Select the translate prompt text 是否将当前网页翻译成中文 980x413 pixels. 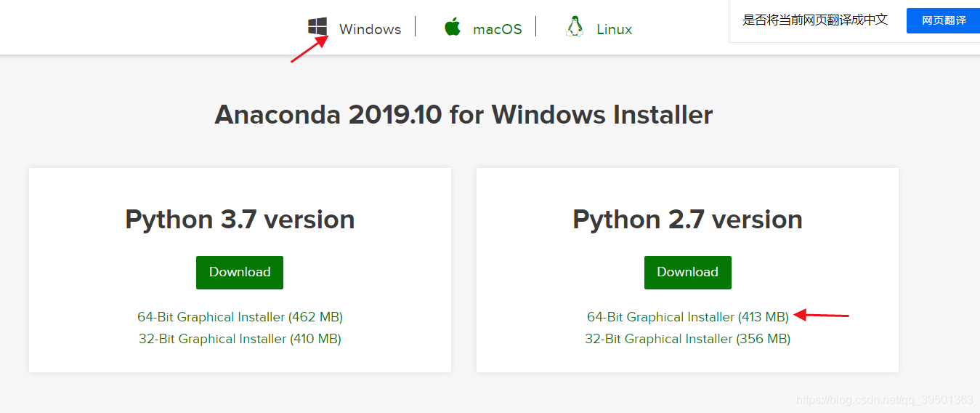pyautogui.click(x=815, y=20)
